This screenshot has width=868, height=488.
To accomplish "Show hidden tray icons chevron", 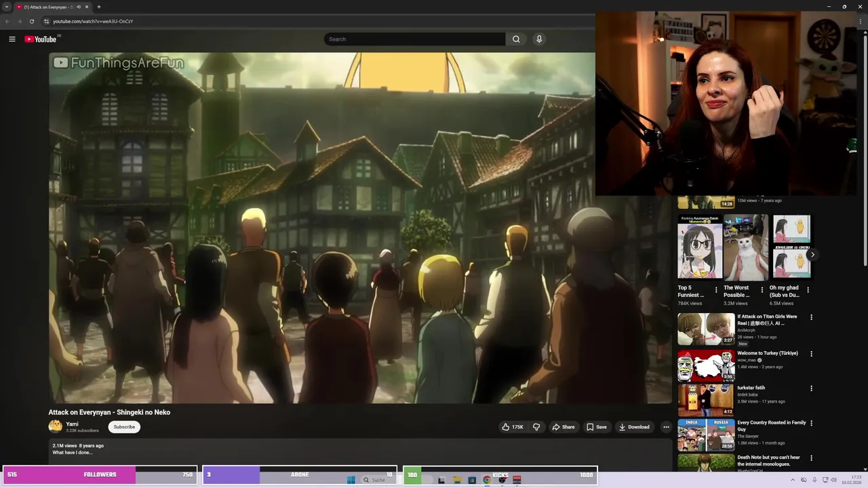I will (793, 480).
